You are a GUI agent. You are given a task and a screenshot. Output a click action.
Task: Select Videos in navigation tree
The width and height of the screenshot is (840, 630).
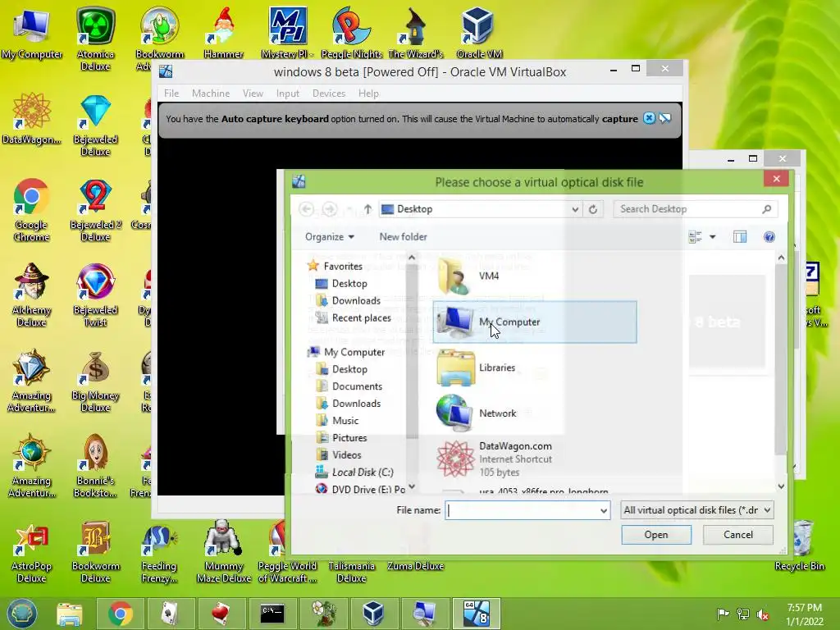pos(347,454)
